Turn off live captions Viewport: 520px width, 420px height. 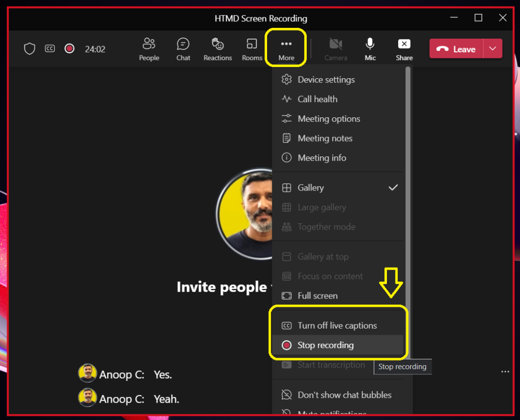tap(337, 326)
